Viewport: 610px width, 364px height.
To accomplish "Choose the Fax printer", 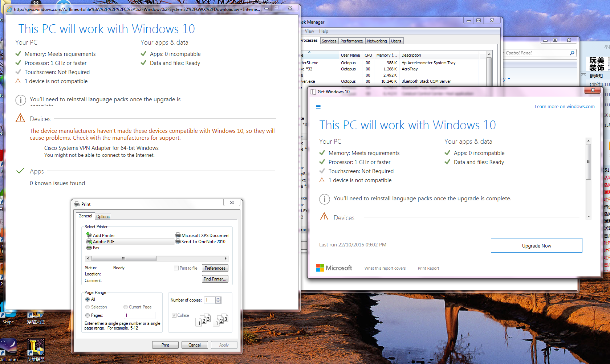I will (x=93, y=248).
